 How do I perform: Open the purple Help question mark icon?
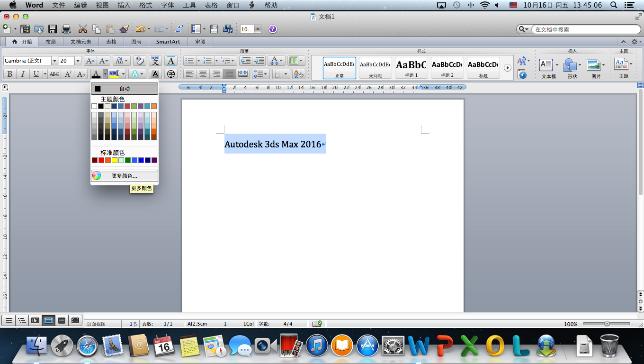[273, 29]
